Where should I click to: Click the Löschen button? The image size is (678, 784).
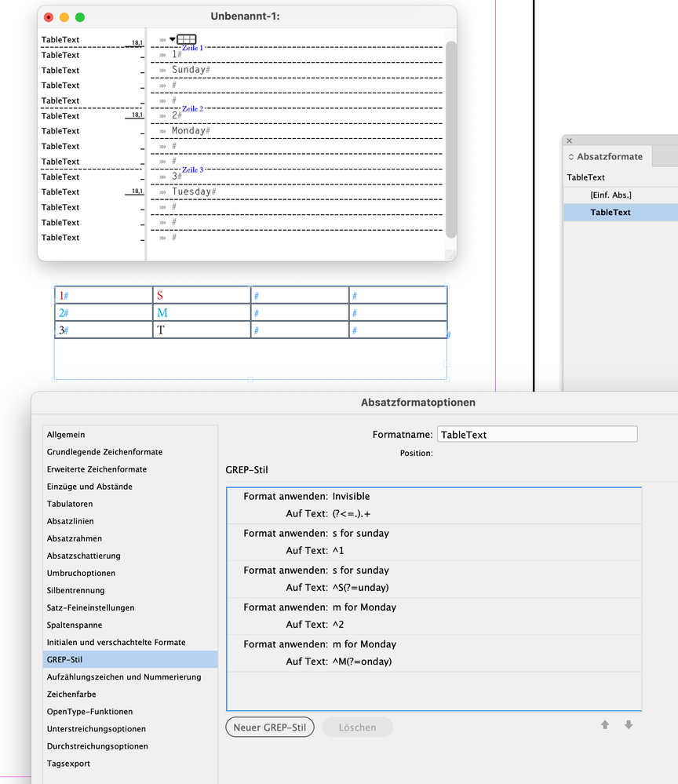358,727
